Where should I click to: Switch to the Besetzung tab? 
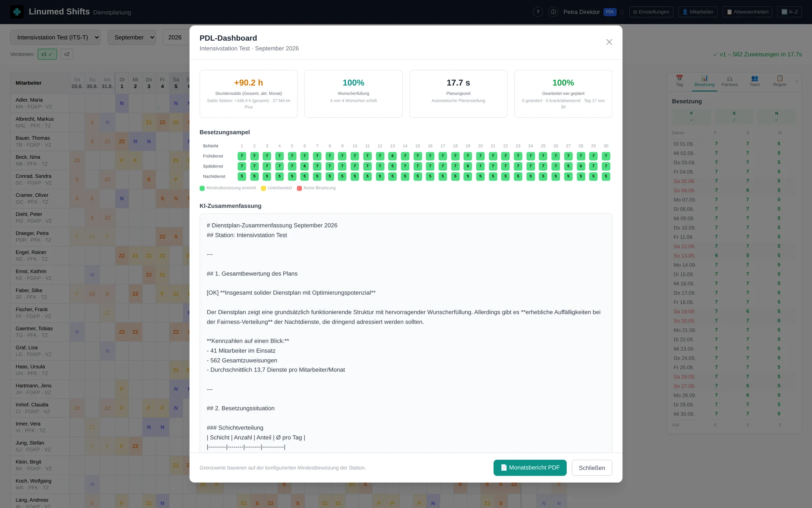(x=704, y=81)
